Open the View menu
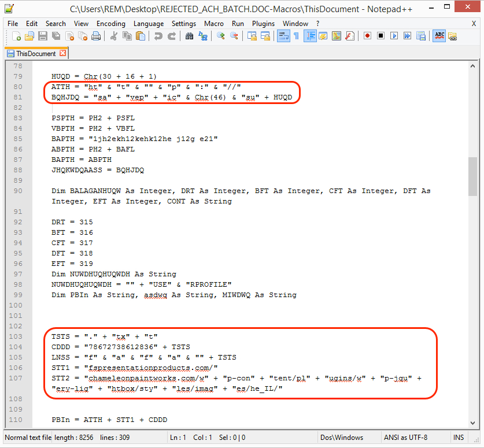The image size is (484, 448). (81, 24)
